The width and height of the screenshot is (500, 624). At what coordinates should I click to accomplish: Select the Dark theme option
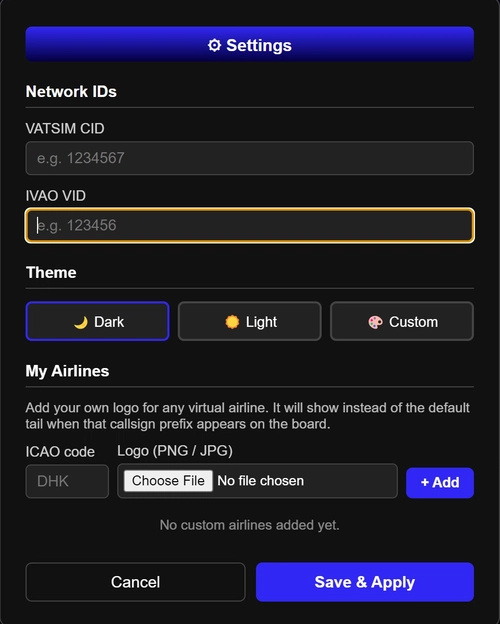click(x=98, y=321)
